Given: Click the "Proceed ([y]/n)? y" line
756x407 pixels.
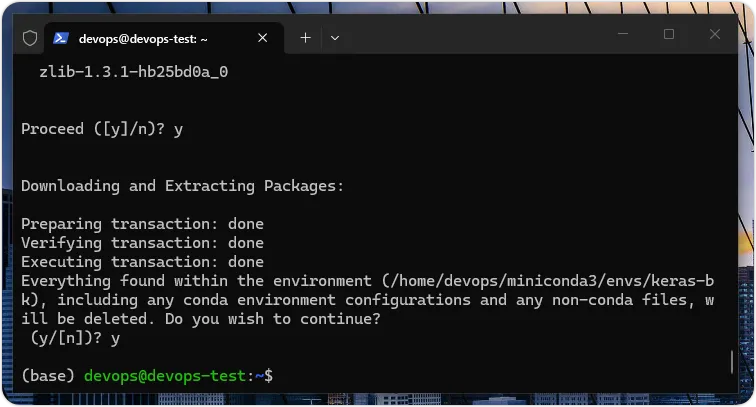Looking at the screenshot, I should (x=102, y=129).
